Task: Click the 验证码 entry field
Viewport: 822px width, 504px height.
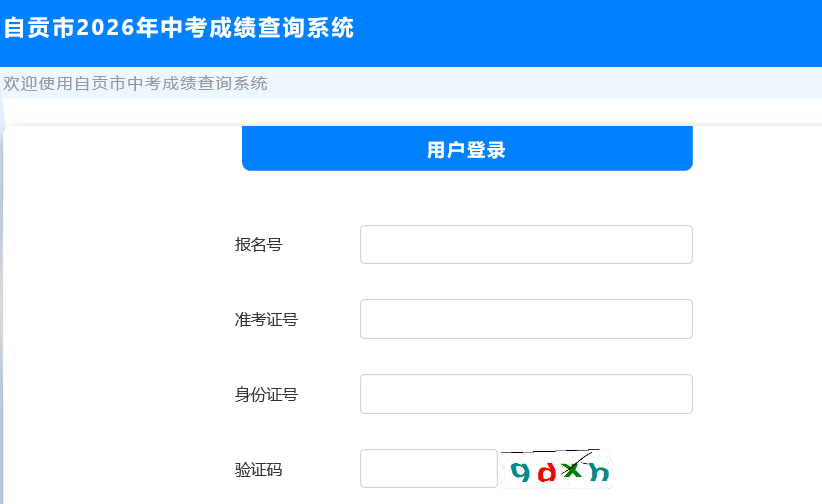Action: click(428, 468)
